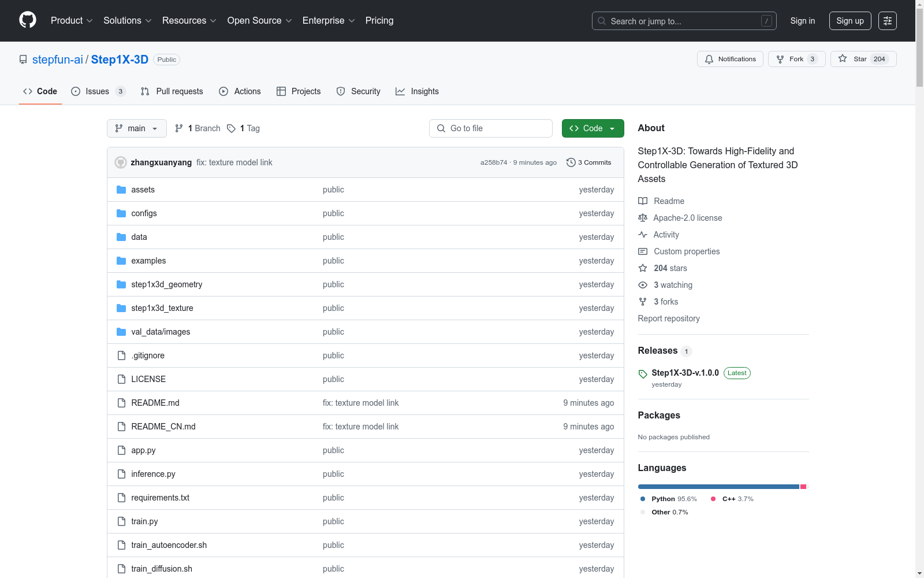Image resolution: width=924 pixels, height=578 pixels.
Task: View the 3 Commits history
Action: [x=589, y=162]
